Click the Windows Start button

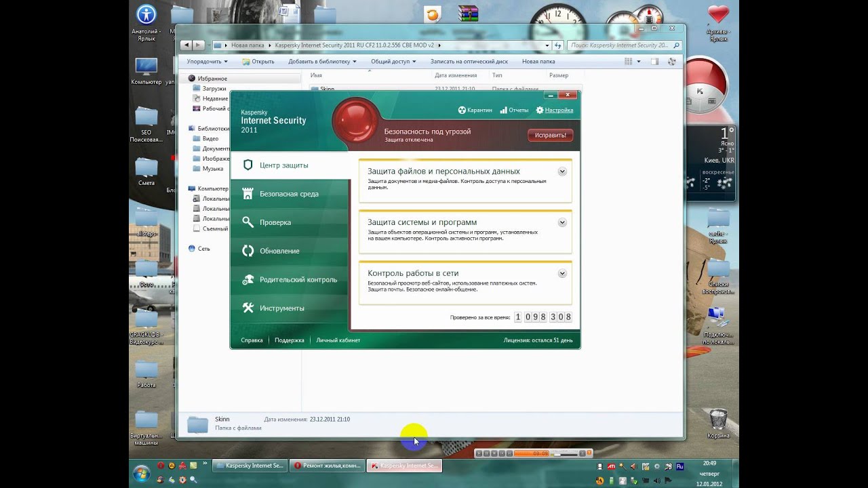(141, 472)
